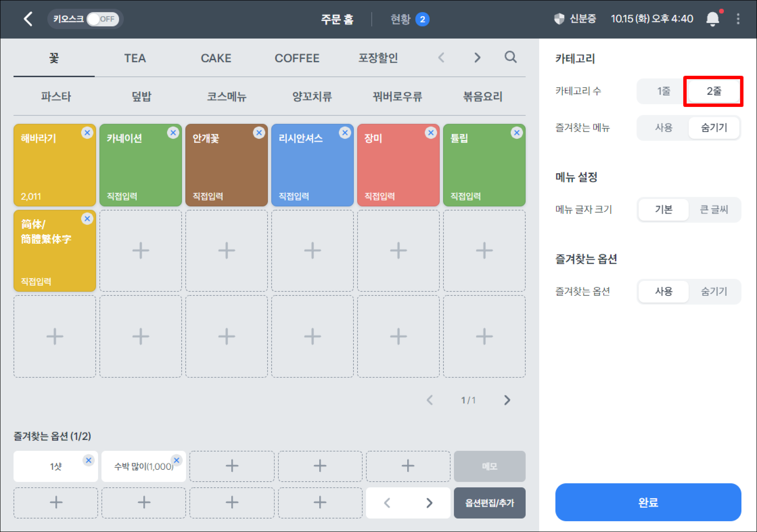Viewport: 757px width, 532px height.
Task: Remove the 장미 menu tile
Action: [431, 133]
